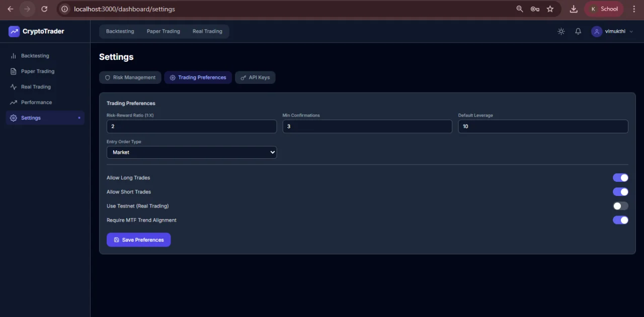Turn off Require MTF Trend Alignment
This screenshot has width=644, height=317.
pyautogui.click(x=620, y=220)
